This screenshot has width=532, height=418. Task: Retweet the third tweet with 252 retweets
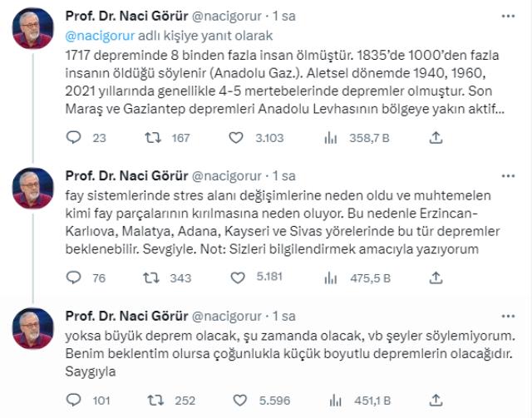[153, 401]
